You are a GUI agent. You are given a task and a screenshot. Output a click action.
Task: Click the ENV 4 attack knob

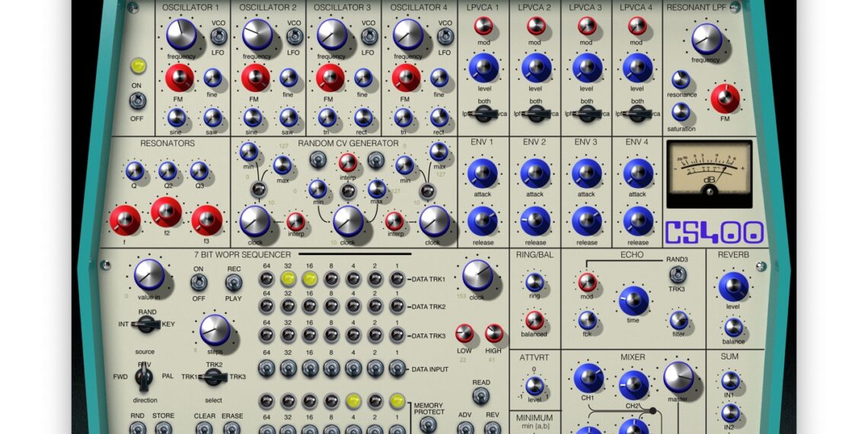point(638,173)
